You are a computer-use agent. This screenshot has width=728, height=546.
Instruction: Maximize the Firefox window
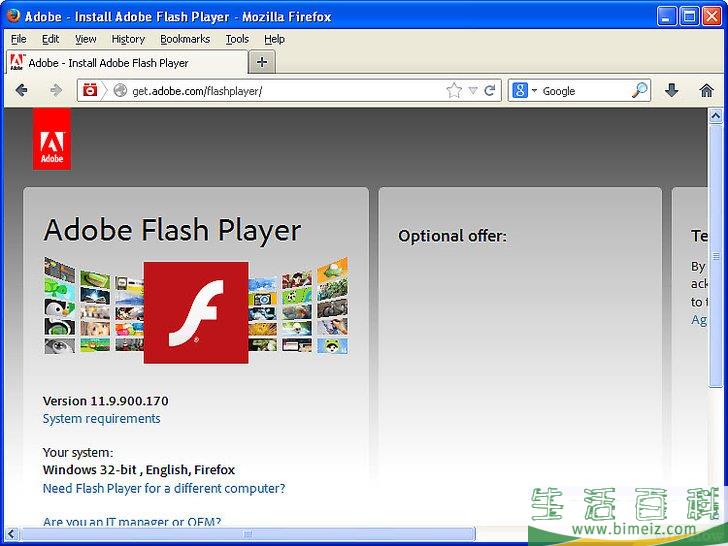689,16
